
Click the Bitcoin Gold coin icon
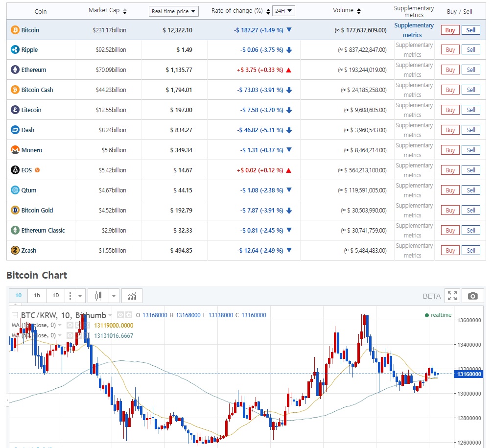tap(15, 210)
